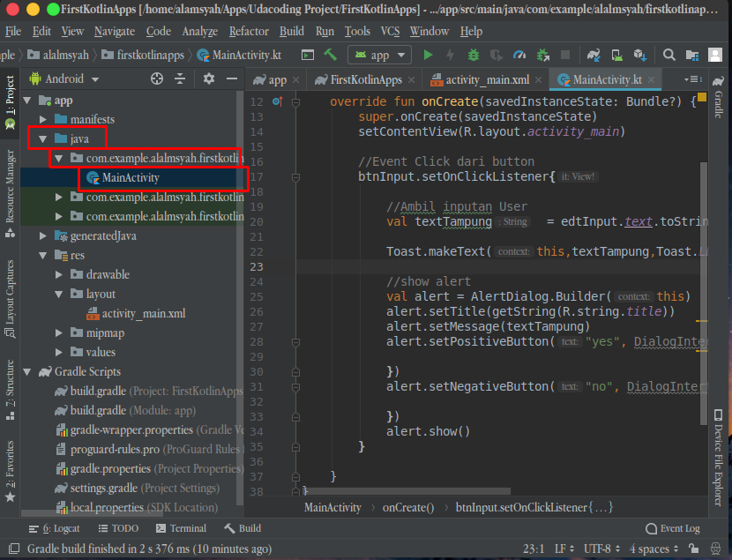Toggle the Layout Captures side panel

pos(10,299)
